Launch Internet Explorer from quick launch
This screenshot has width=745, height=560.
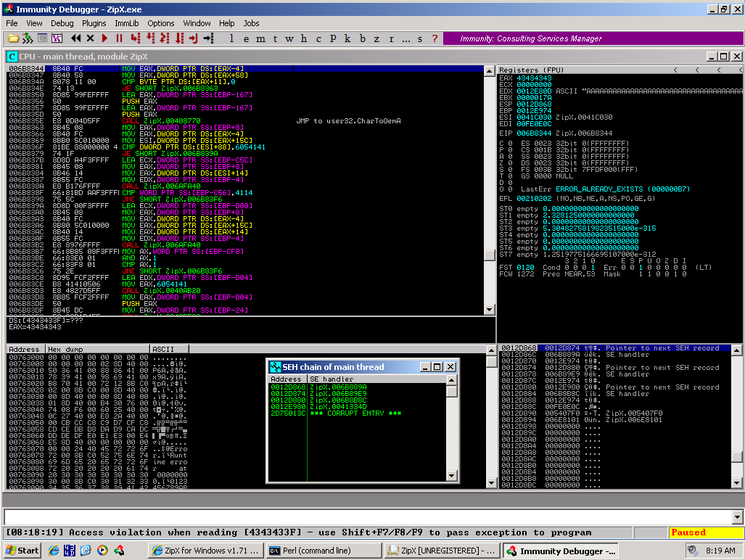click(54, 551)
